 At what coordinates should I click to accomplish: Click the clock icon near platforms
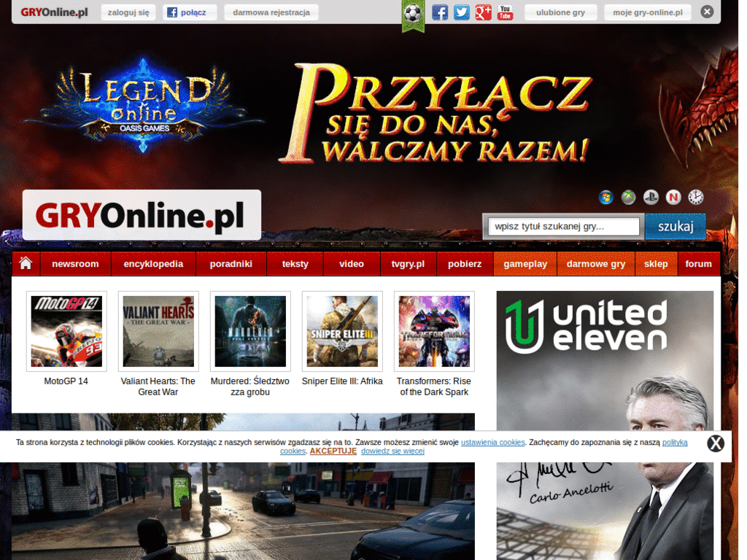pos(695,197)
